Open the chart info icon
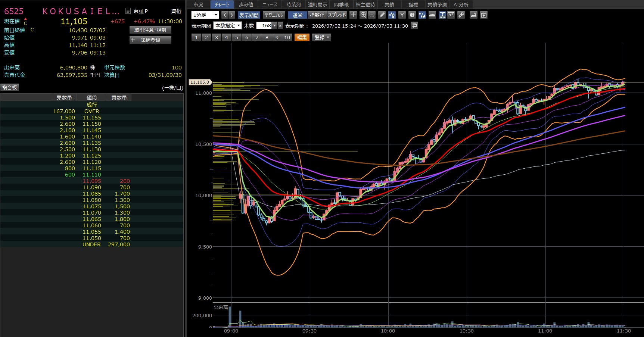 coord(412,15)
